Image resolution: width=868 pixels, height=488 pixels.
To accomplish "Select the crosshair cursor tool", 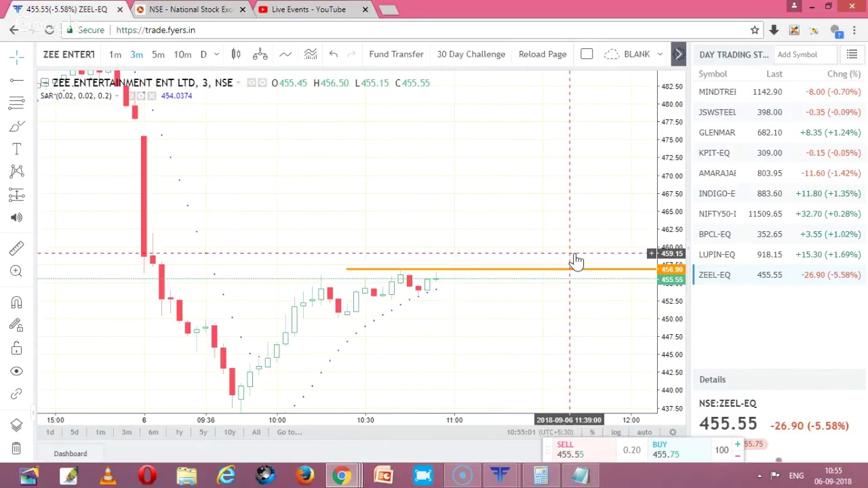I will coord(17,58).
